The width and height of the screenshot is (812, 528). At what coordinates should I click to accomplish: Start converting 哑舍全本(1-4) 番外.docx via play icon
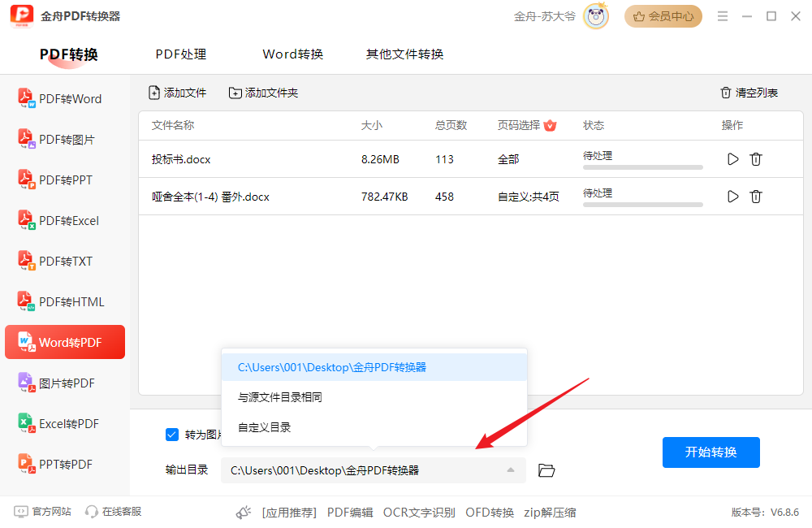tap(732, 197)
